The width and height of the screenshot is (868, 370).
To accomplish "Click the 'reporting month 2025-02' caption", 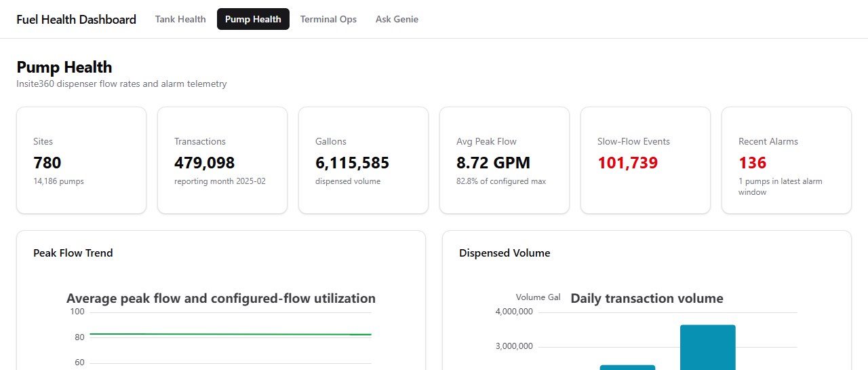I will click(220, 181).
